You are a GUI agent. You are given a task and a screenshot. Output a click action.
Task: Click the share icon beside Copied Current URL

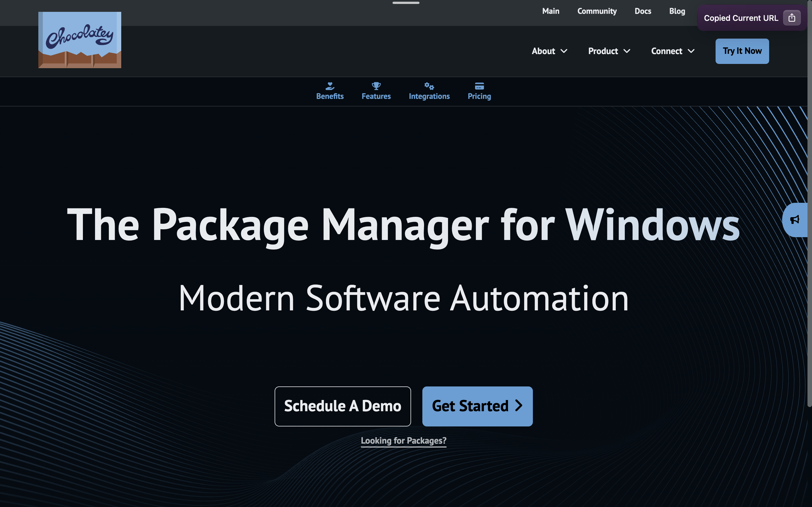791,18
